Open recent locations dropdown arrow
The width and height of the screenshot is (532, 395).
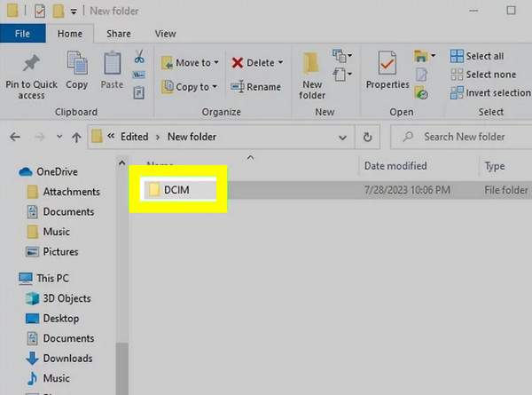click(x=59, y=137)
